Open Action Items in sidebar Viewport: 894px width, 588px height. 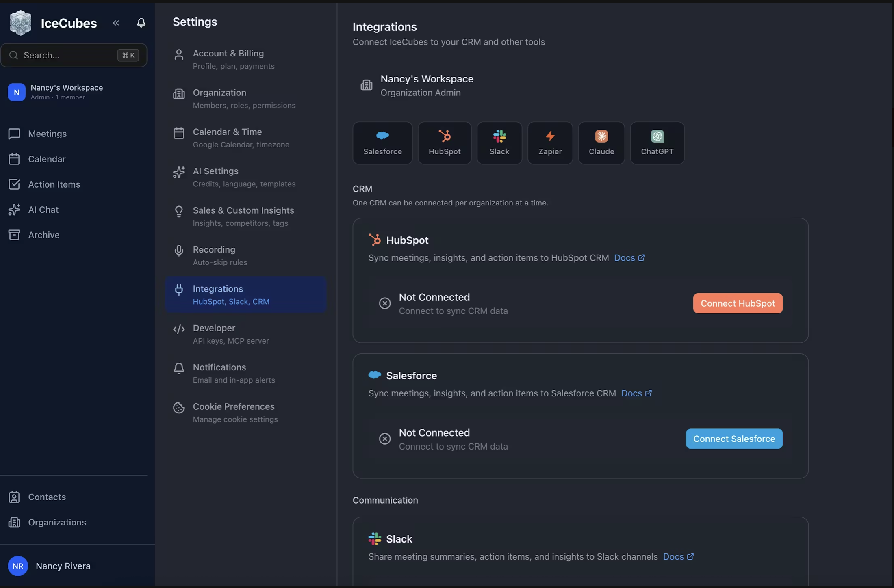(x=54, y=184)
